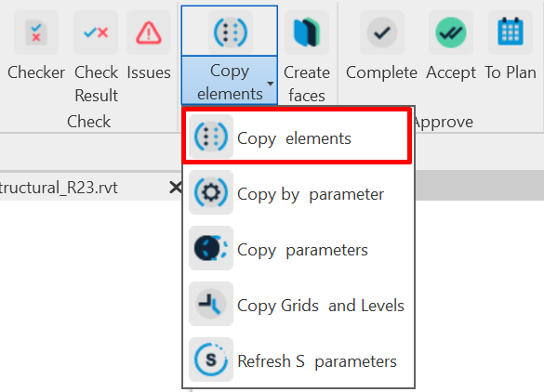Expand the Copy elements dropdown arrow
This screenshot has width=544, height=392.
point(271,84)
